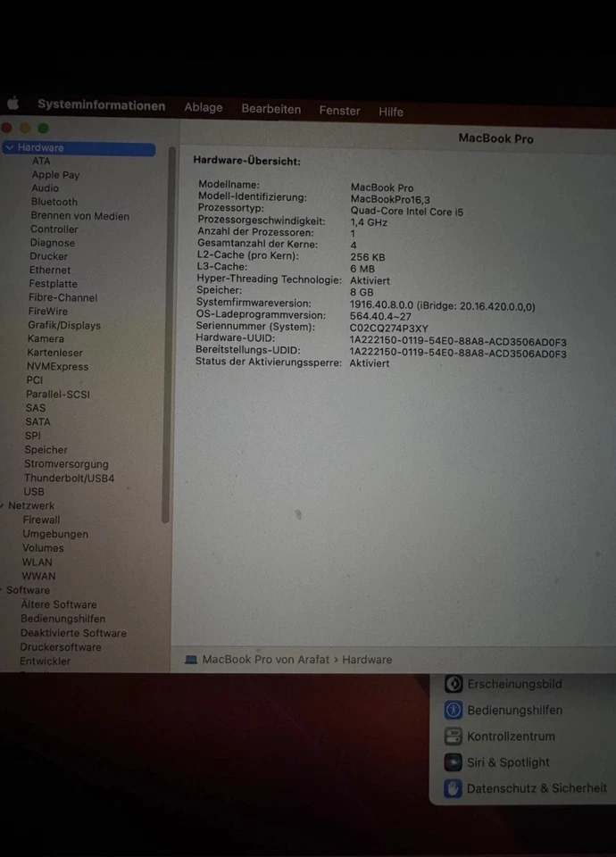The width and height of the screenshot is (616, 857).
Task: Select SATA in the sidebar
Action: [37, 422]
